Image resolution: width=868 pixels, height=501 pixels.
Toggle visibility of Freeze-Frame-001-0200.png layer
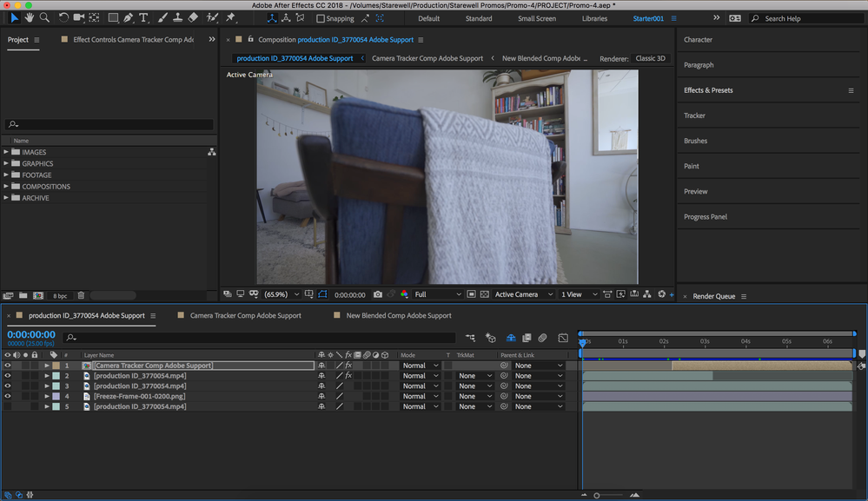coord(8,396)
